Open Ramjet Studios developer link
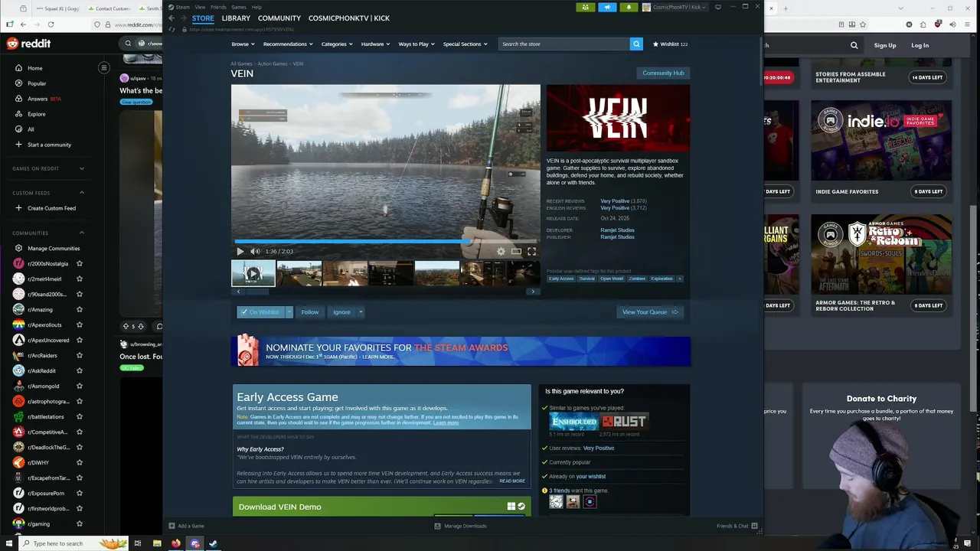This screenshot has height=551, width=980. tap(617, 230)
